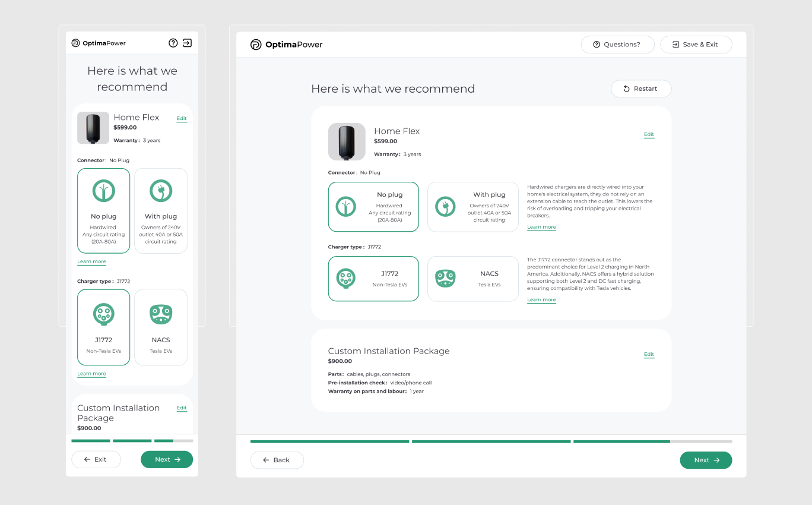
Task: Click the Restart button
Action: pyautogui.click(x=641, y=89)
